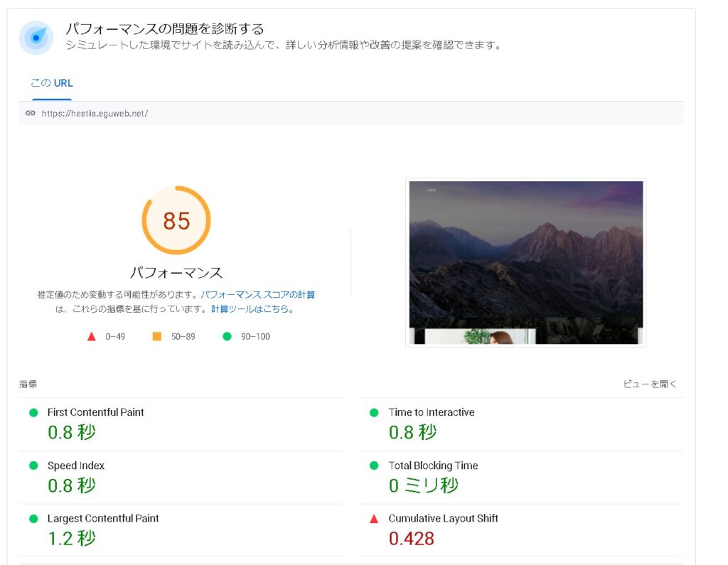Image resolution: width=728 pixels, height=565 pixels.
Task: Click the link icon beside the URL
Action: [x=30, y=113]
